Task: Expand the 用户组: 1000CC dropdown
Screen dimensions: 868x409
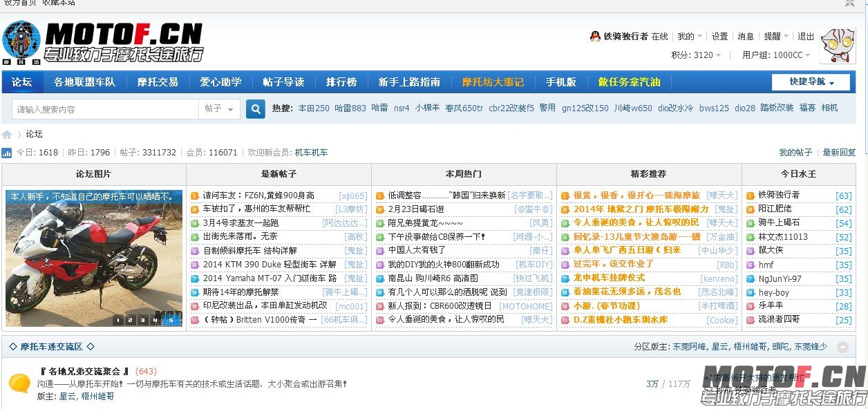Action: click(x=777, y=55)
